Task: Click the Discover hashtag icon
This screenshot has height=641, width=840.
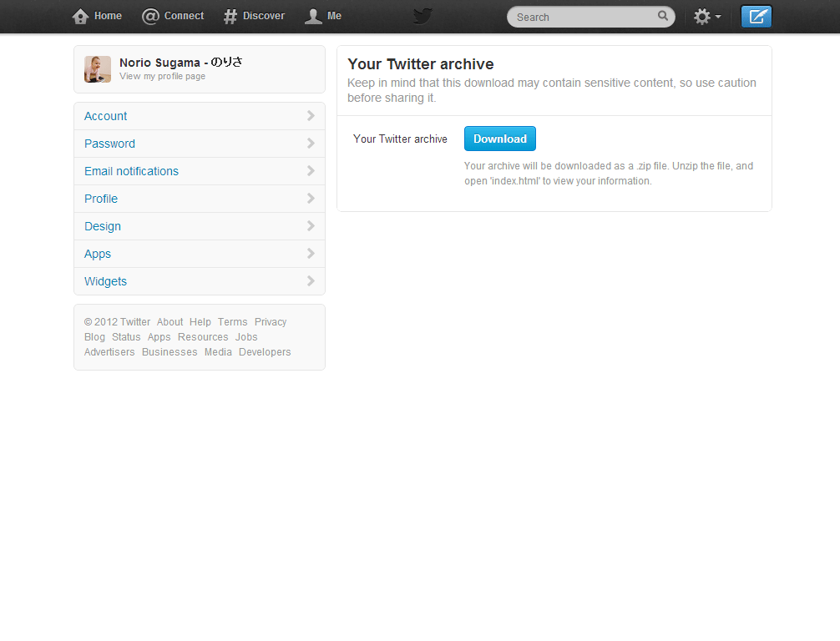Action: pos(230,17)
